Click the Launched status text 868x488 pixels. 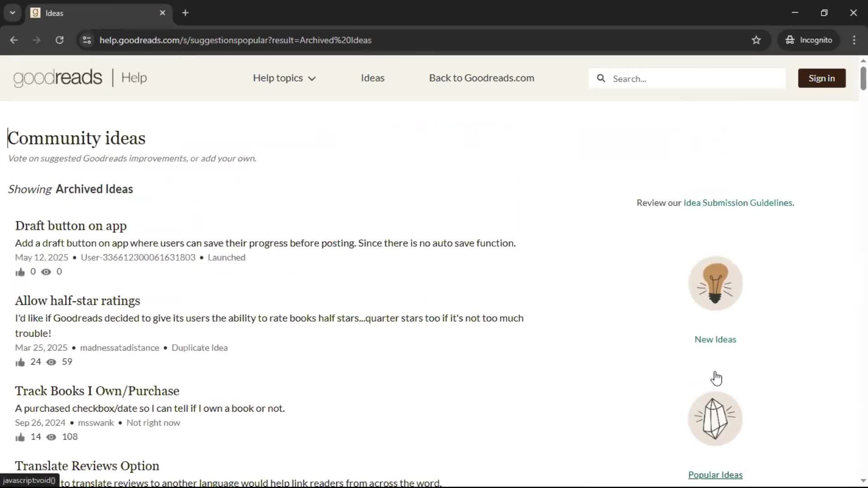click(226, 258)
